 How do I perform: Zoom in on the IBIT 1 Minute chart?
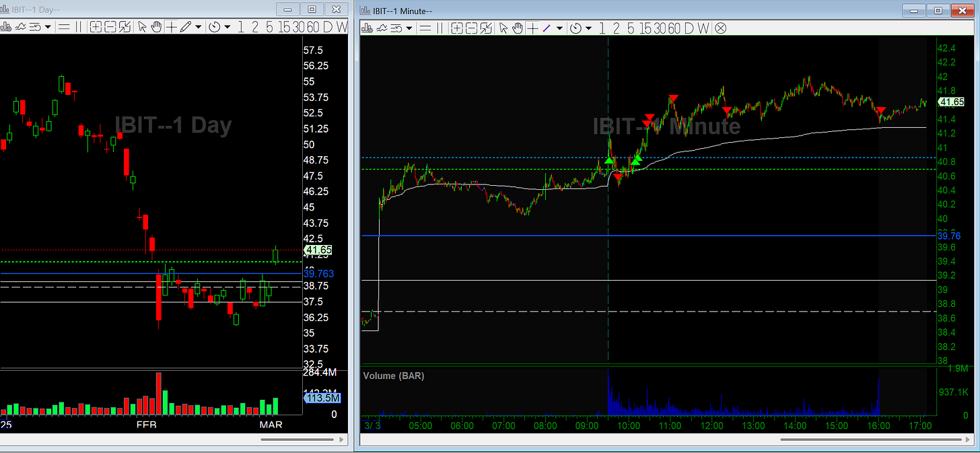click(x=457, y=27)
